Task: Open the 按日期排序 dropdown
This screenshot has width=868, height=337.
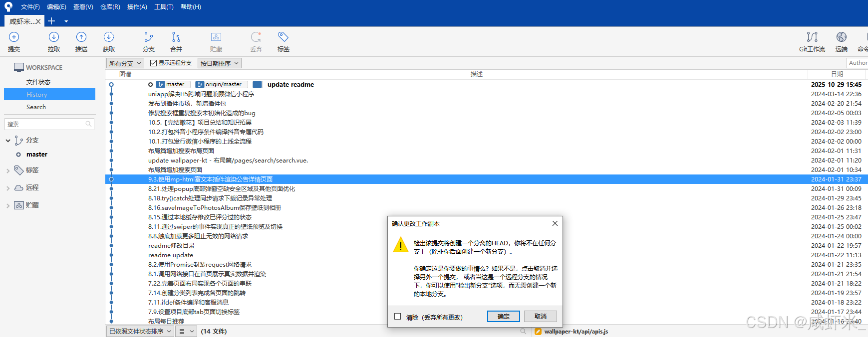Action: click(220, 63)
